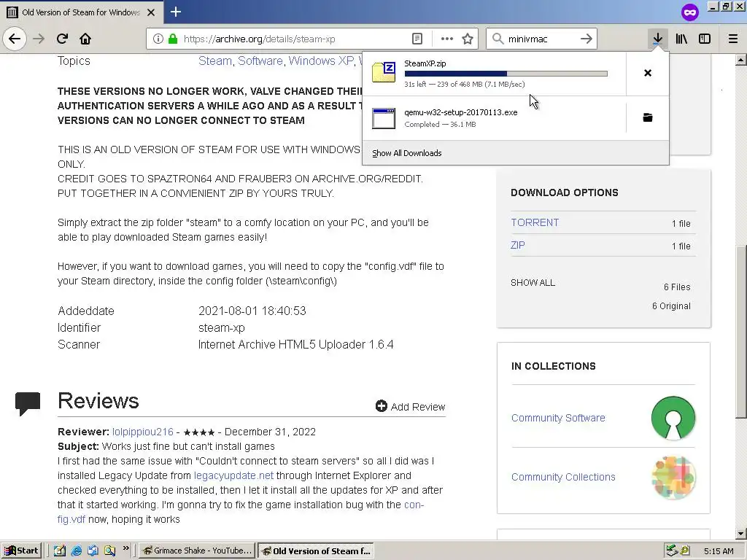Open a new tab with plus button

(x=176, y=12)
